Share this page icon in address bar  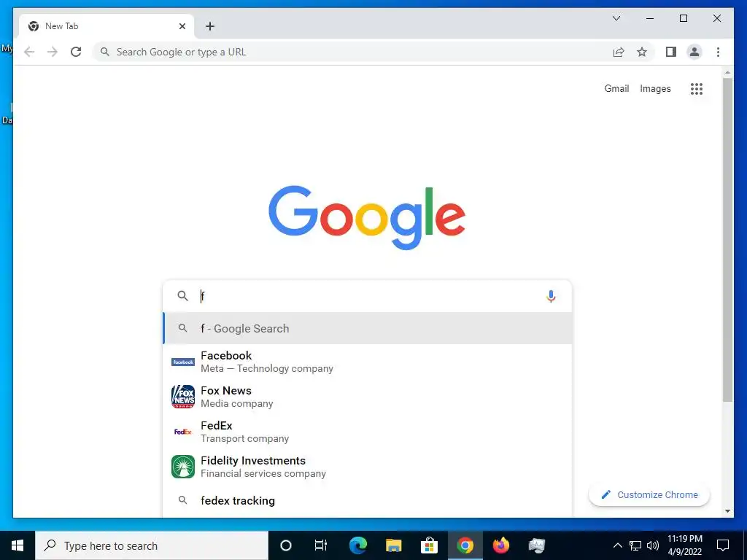point(619,52)
